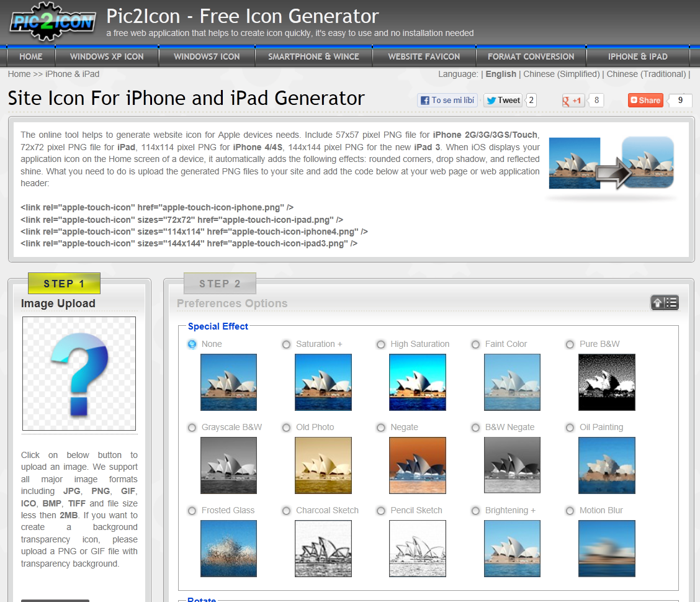Screen dimensions: 700x602
Task: Open the Windows XP Icon menu tab
Action: click(107, 56)
